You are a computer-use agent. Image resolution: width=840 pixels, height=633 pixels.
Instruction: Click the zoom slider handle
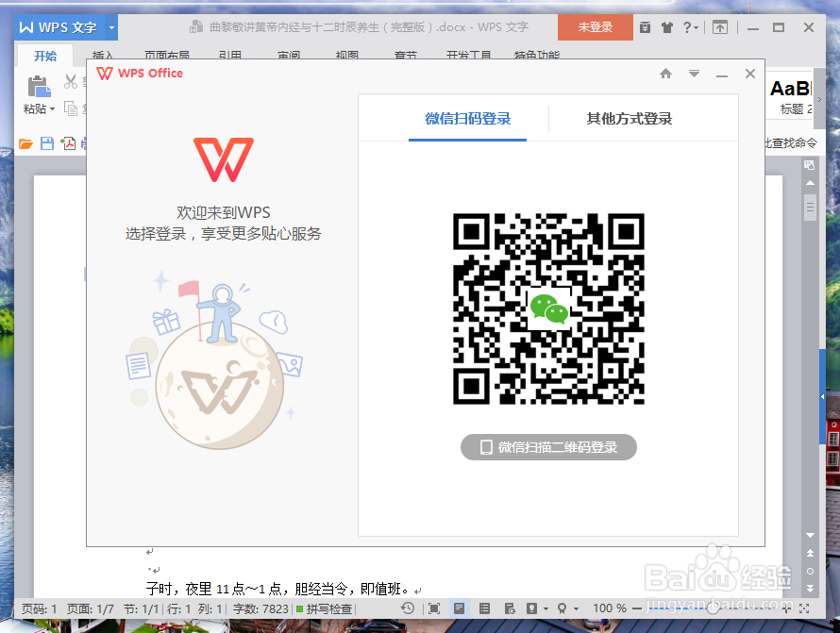(712, 608)
